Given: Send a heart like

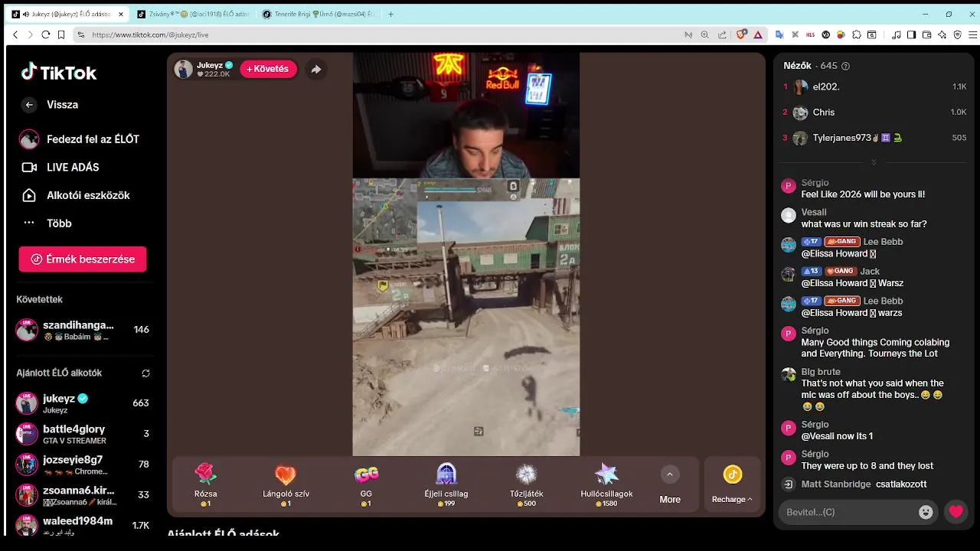Looking at the screenshot, I should coord(955,512).
